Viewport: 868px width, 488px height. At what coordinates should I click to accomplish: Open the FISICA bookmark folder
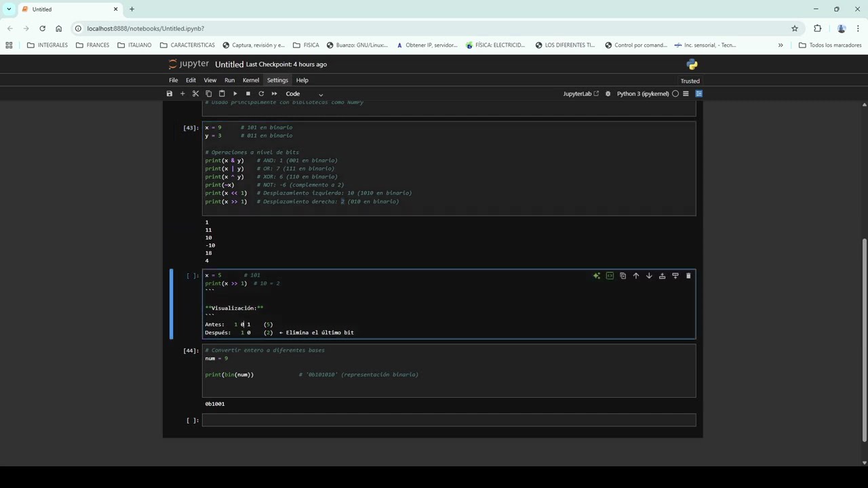[306, 45]
